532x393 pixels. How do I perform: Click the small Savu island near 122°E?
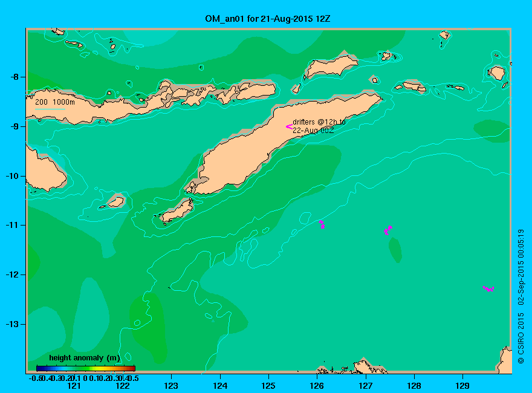[x=115, y=202]
